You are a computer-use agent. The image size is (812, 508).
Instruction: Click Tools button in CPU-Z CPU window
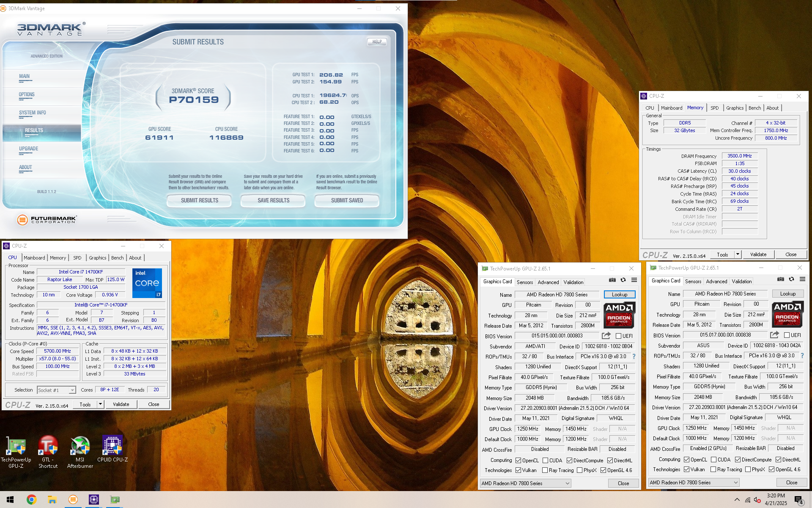click(x=85, y=404)
